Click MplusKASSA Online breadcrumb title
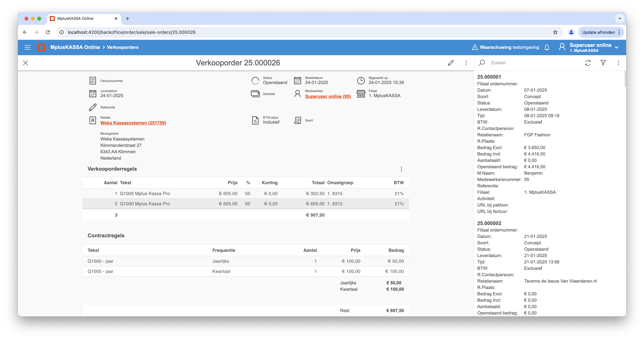The image size is (644, 340). [75, 47]
